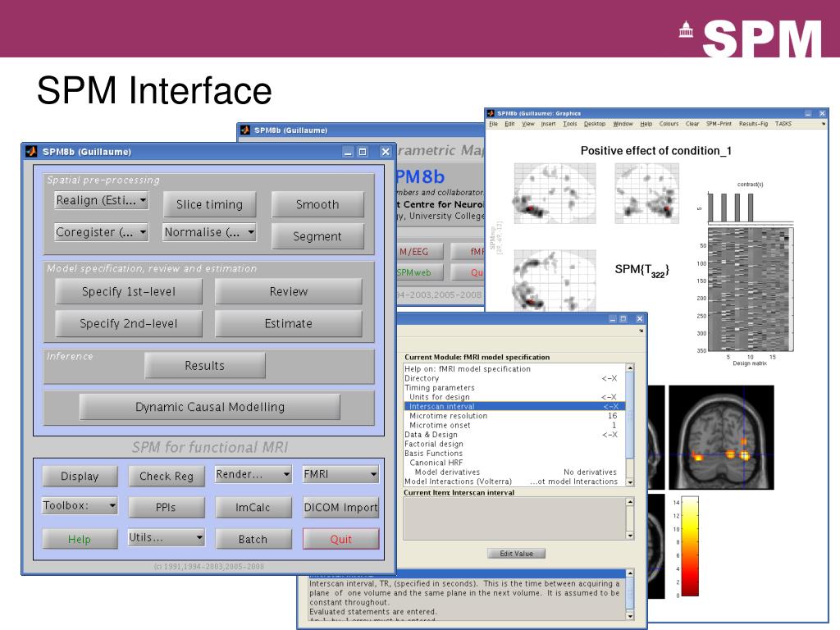Open the Coregister dropdown
This screenshot has width=840, height=630.
tap(101, 232)
